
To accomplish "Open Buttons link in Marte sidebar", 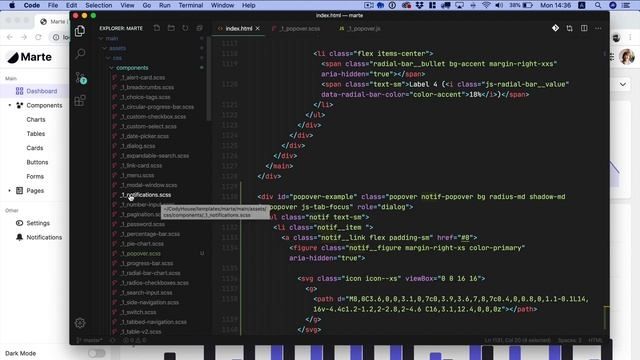I will click(x=37, y=162).
